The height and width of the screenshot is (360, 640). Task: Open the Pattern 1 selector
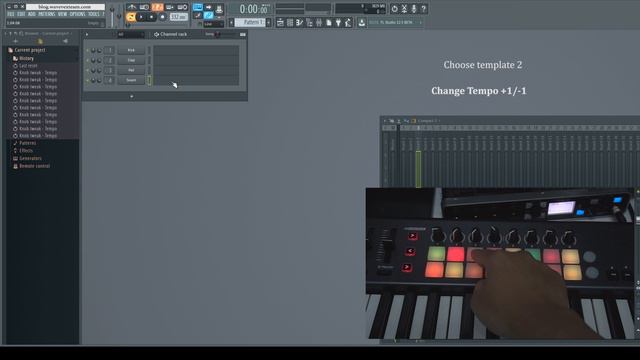click(x=251, y=22)
